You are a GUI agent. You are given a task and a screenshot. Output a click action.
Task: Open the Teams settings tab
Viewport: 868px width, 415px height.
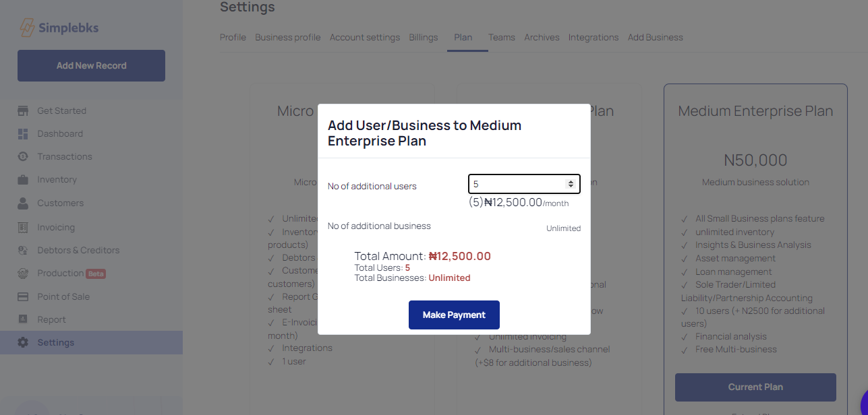pyautogui.click(x=501, y=38)
